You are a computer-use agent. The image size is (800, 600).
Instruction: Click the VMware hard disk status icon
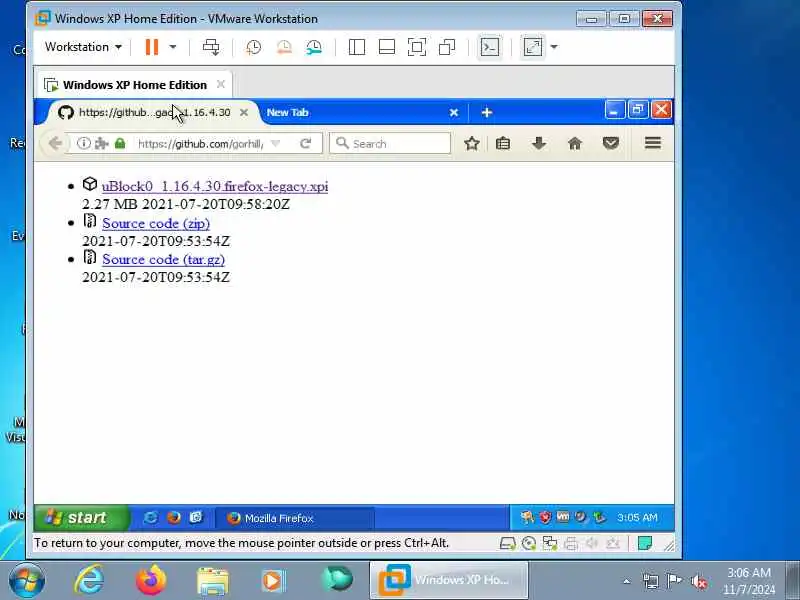[x=508, y=543]
